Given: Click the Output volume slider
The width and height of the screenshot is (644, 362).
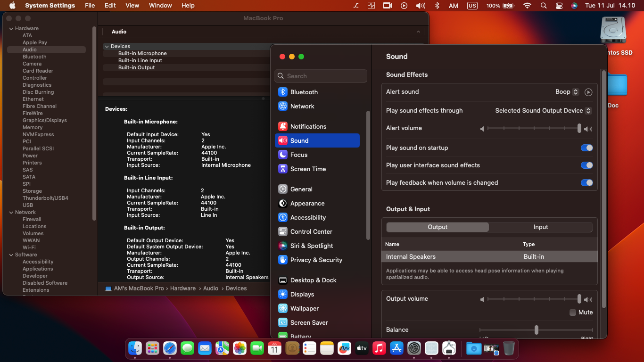Looking at the screenshot, I should click(533, 299).
